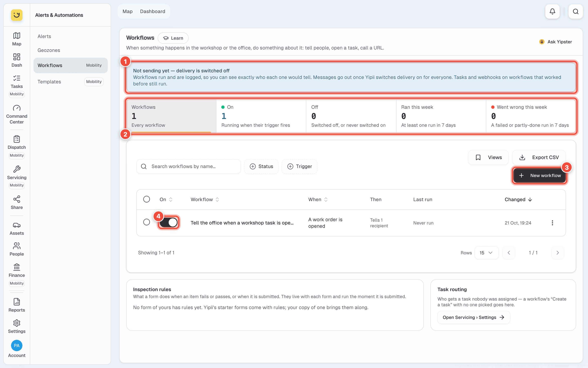Click the New workflow button
The width and height of the screenshot is (588, 368).
[539, 175]
